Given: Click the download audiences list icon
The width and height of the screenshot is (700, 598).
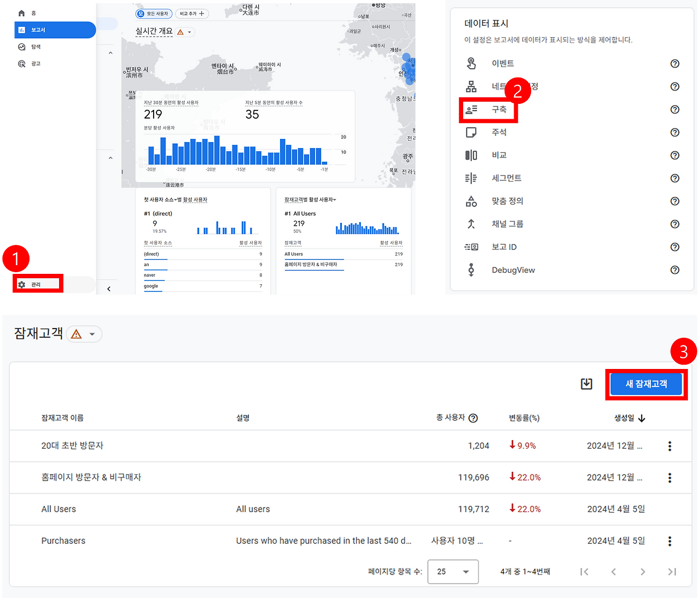Looking at the screenshot, I should click(586, 384).
